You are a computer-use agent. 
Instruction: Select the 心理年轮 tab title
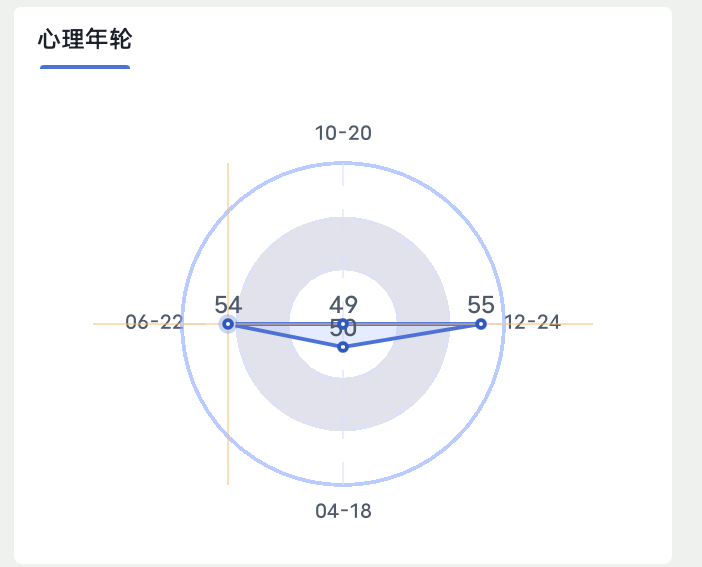(85, 39)
